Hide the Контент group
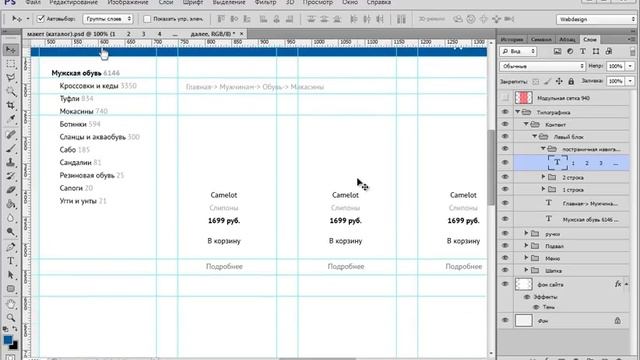640x360 pixels. pyautogui.click(x=505, y=124)
